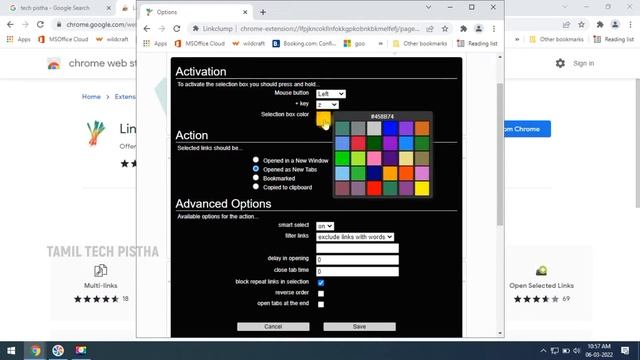This screenshot has height=360, width=640.
Task: Go back in the background Chrome window
Action: pyautogui.click(x=10, y=24)
